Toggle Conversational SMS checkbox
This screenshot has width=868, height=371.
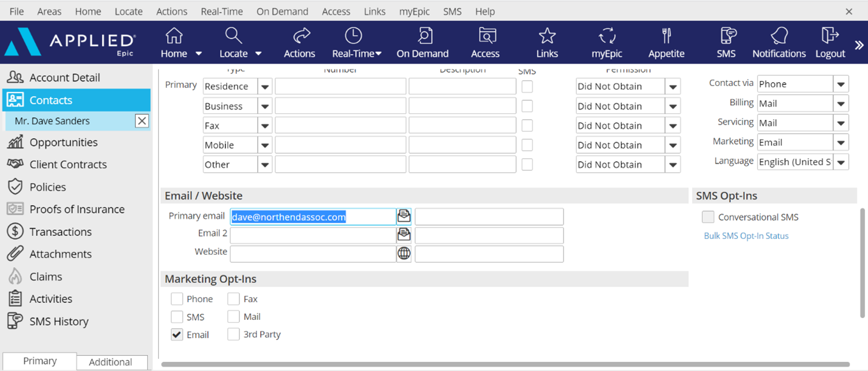pyautogui.click(x=708, y=217)
